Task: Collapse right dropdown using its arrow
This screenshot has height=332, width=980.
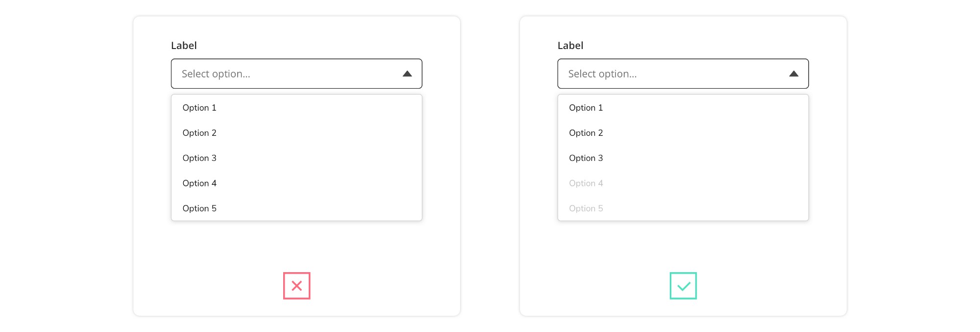Action: (794, 74)
